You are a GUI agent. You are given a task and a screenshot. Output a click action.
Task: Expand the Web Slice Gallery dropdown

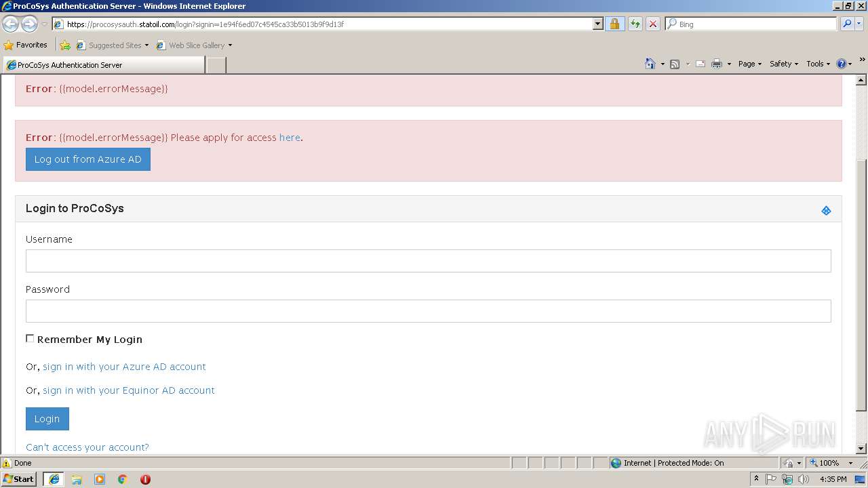(x=230, y=45)
